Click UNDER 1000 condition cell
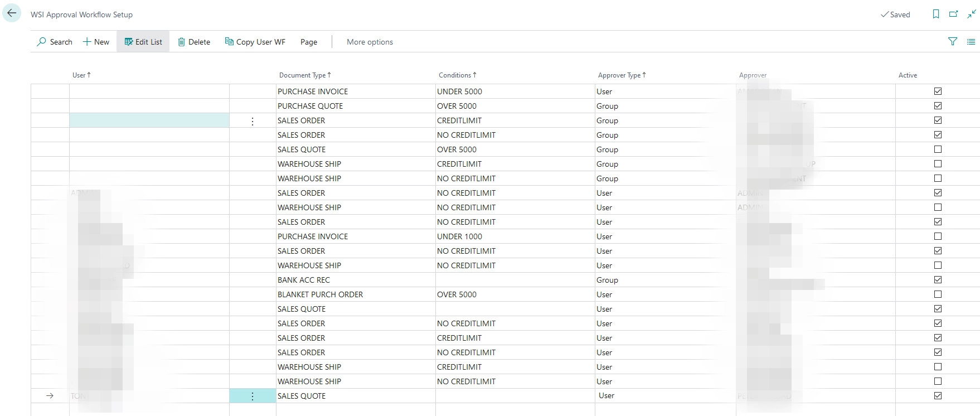Screen dimensions: 980x416 (x=515, y=236)
